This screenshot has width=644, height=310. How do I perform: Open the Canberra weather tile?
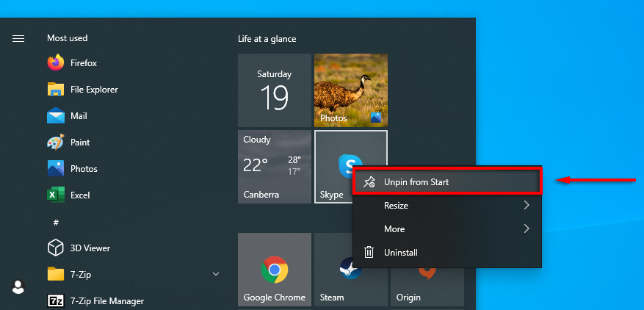[275, 167]
